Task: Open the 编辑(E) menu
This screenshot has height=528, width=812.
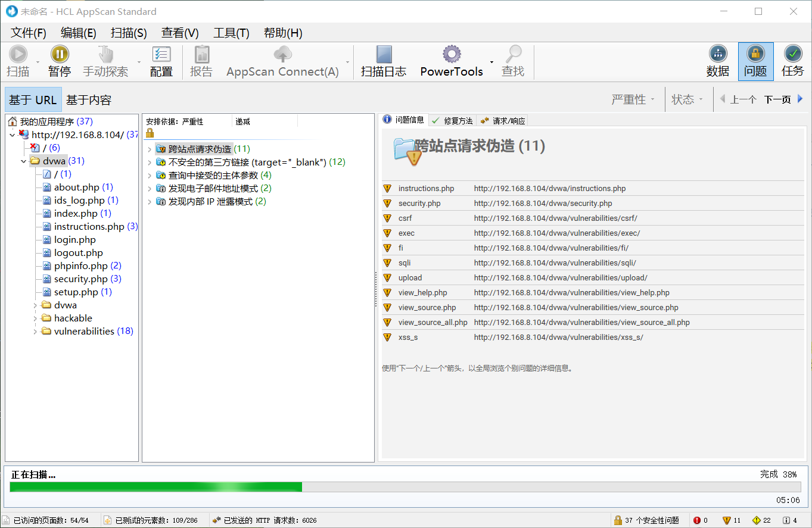Action: [x=79, y=33]
